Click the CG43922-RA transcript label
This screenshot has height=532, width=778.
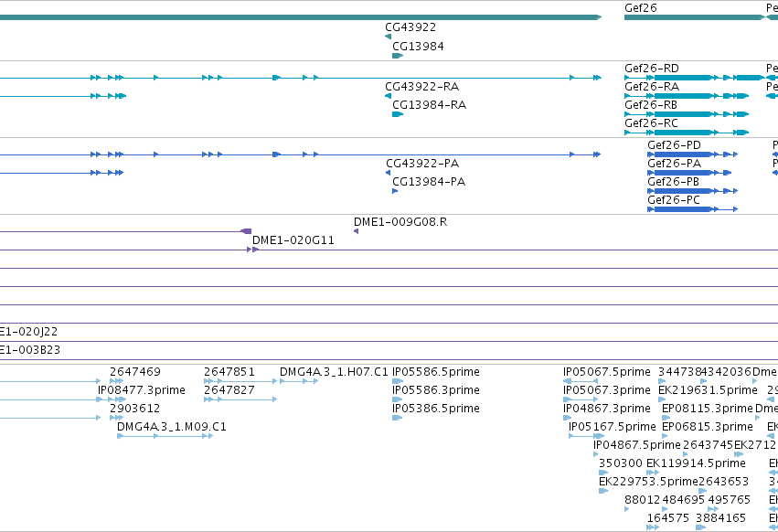click(x=421, y=87)
